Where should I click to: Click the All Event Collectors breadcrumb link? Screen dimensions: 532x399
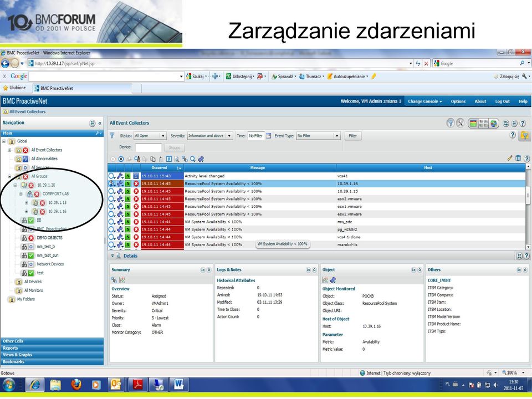pos(28,111)
